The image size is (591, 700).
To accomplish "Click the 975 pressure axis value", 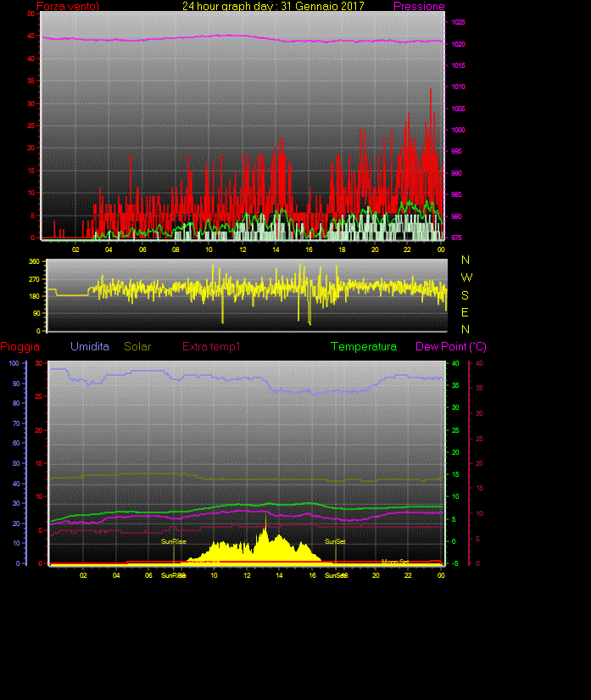I will point(456,238).
